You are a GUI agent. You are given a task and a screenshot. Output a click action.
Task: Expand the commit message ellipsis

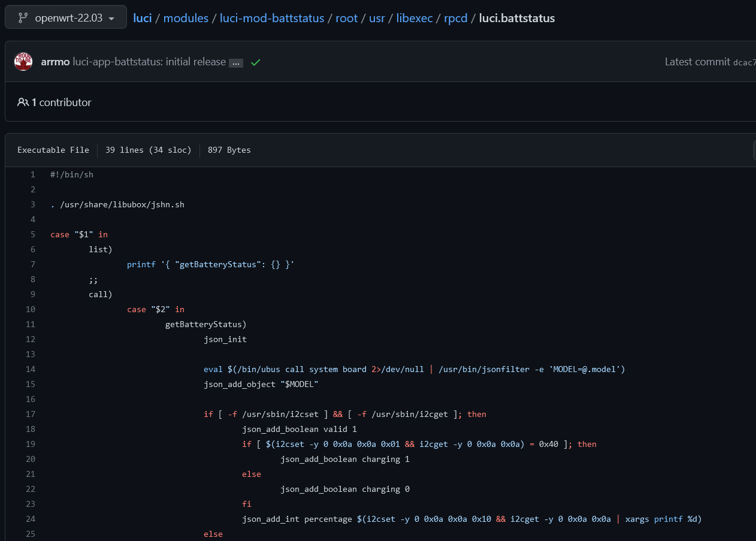pos(236,63)
